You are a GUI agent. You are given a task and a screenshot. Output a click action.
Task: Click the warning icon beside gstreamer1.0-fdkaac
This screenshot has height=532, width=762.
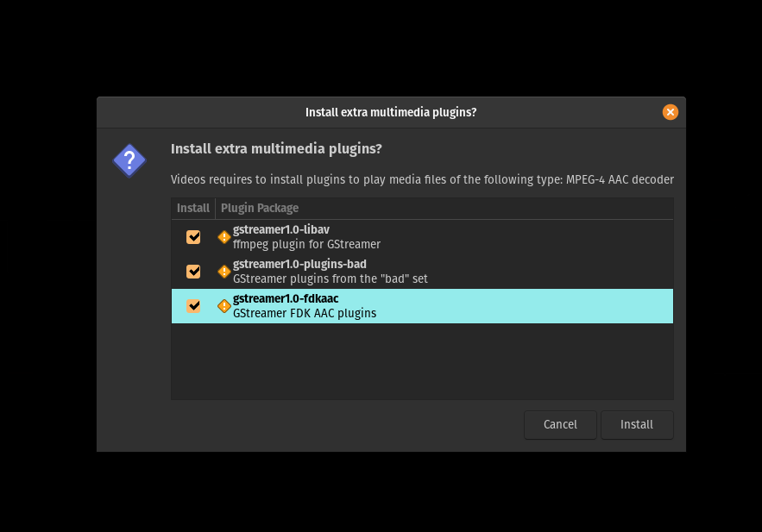coord(224,306)
